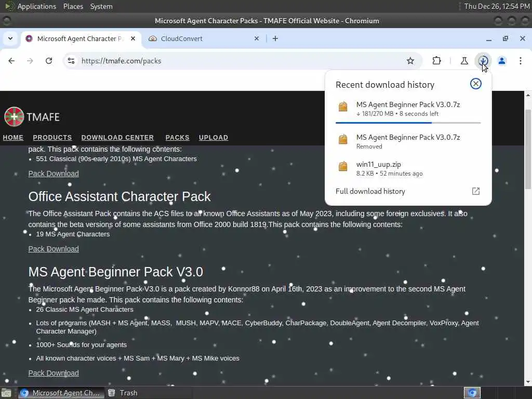Switch to the CloudConvert tab
Image resolution: width=532 pixels, height=399 pixels.
coord(204,38)
